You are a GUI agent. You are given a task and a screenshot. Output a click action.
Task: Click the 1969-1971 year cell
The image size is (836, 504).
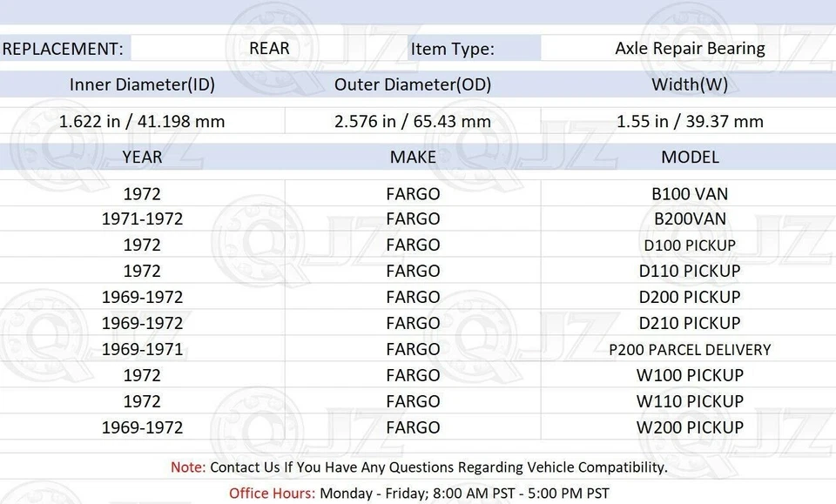[x=142, y=349]
